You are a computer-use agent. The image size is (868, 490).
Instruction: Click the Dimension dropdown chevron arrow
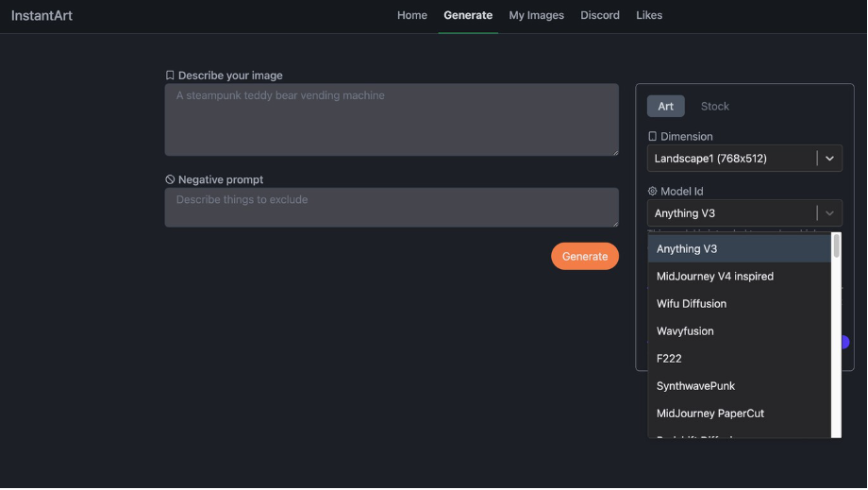[829, 159]
